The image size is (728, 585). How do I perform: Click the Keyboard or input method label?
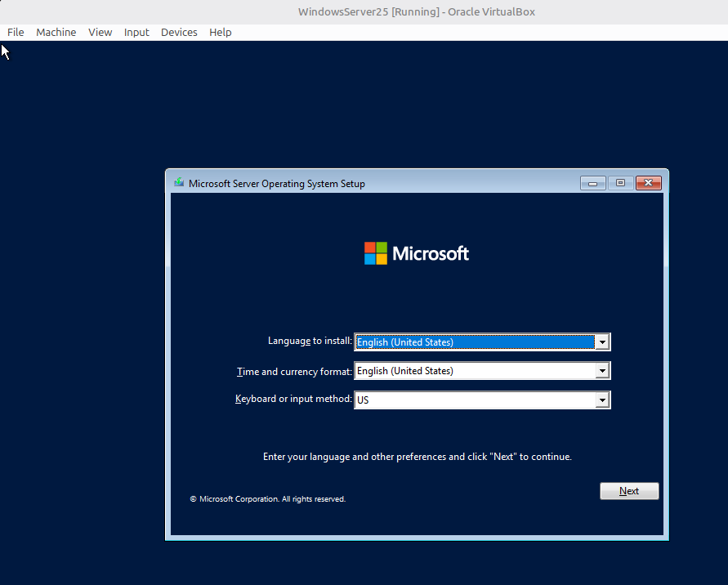pyautogui.click(x=293, y=399)
